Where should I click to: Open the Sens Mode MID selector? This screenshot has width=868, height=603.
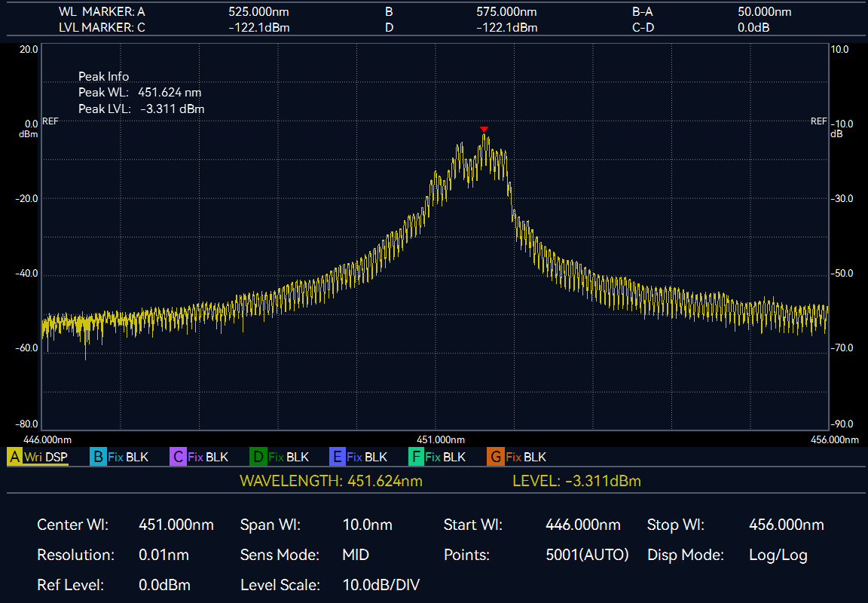356,556
